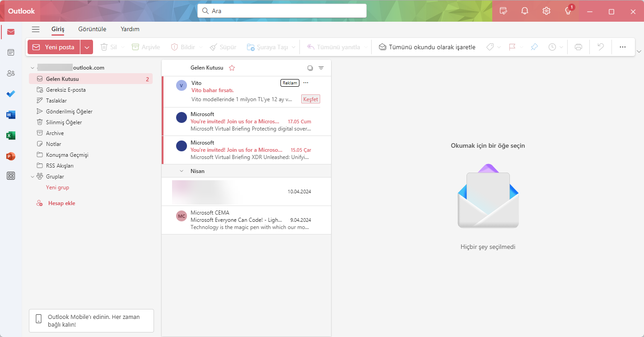Click Şuraya Taşı (move to) in the toolbar
The height and width of the screenshot is (337, 644).
coord(267,47)
